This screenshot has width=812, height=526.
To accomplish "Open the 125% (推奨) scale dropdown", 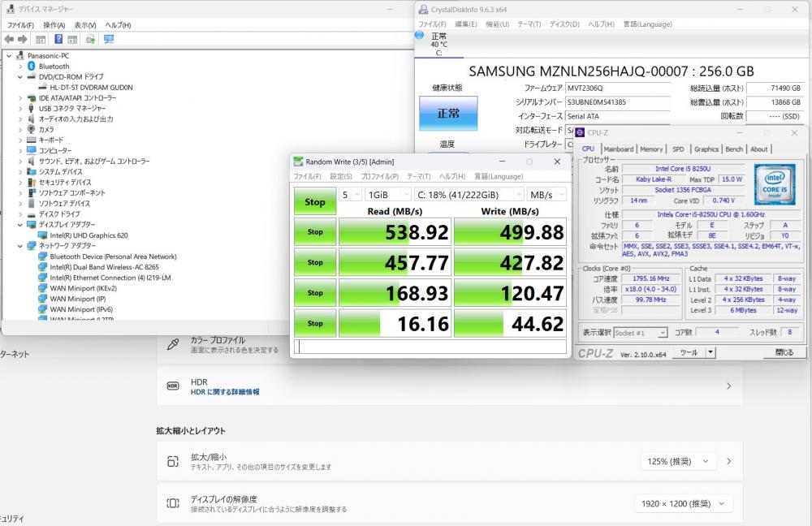I will coord(677,461).
